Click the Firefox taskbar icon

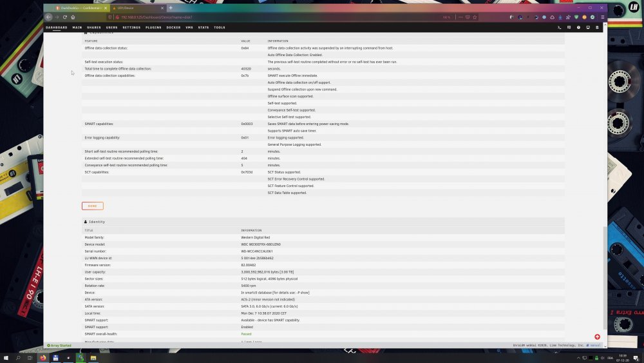pos(43,358)
